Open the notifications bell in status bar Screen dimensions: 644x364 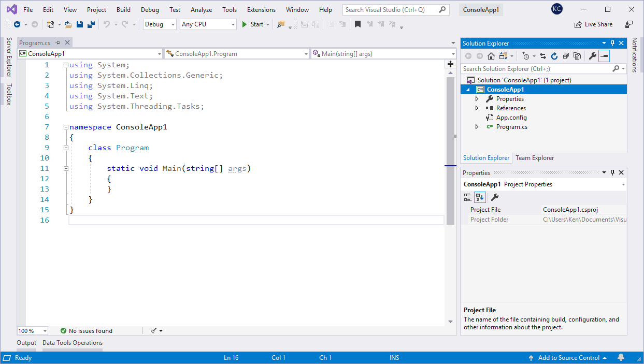(x=621, y=358)
